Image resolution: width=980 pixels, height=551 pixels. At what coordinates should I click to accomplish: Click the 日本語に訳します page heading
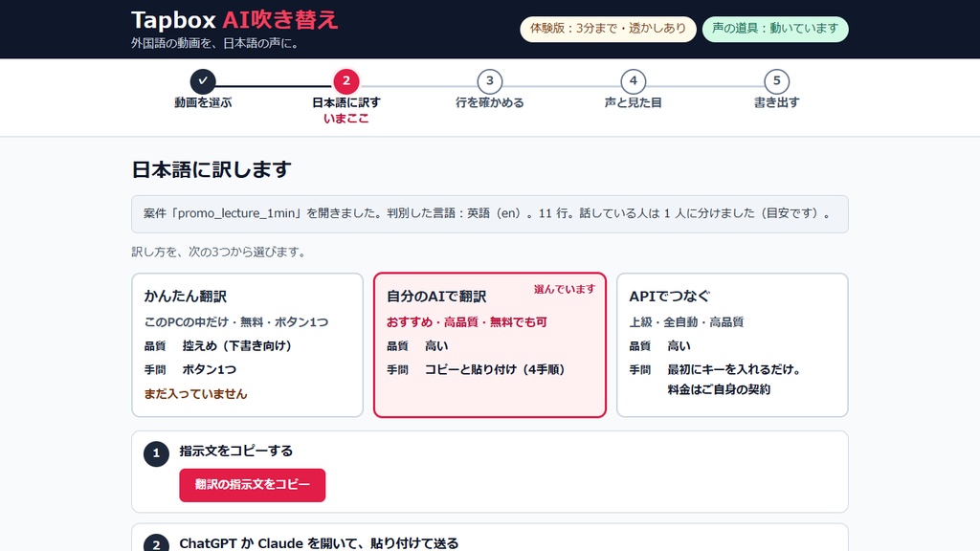point(212,169)
